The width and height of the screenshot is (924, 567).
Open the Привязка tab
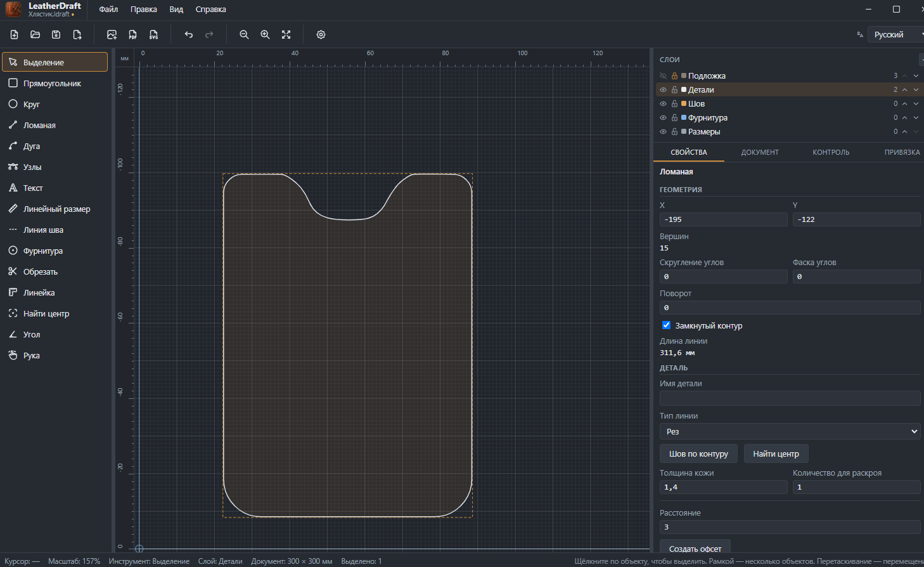pos(902,152)
